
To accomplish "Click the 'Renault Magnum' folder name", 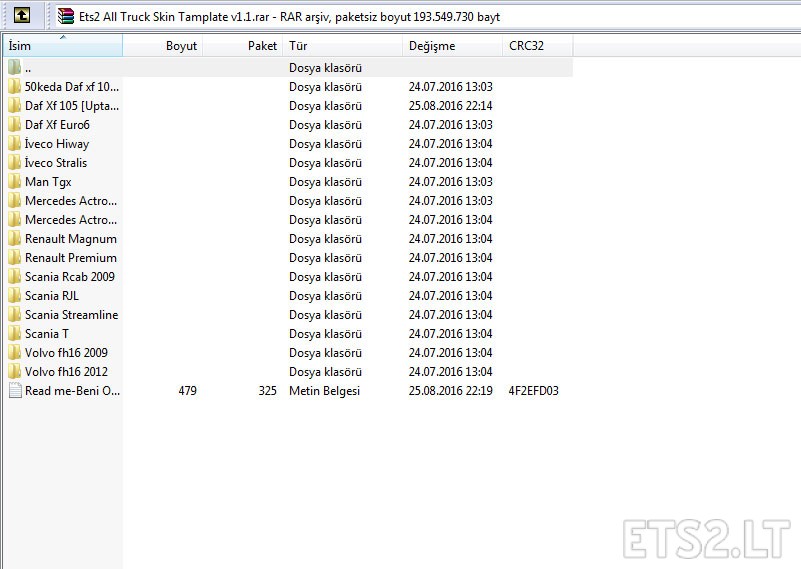I will [71, 239].
